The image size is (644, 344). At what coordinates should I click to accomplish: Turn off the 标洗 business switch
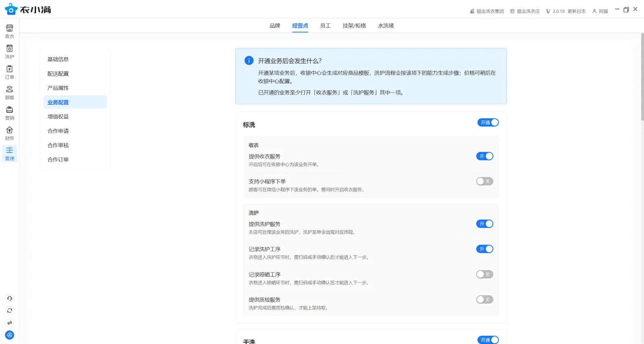click(x=488, y=122)
